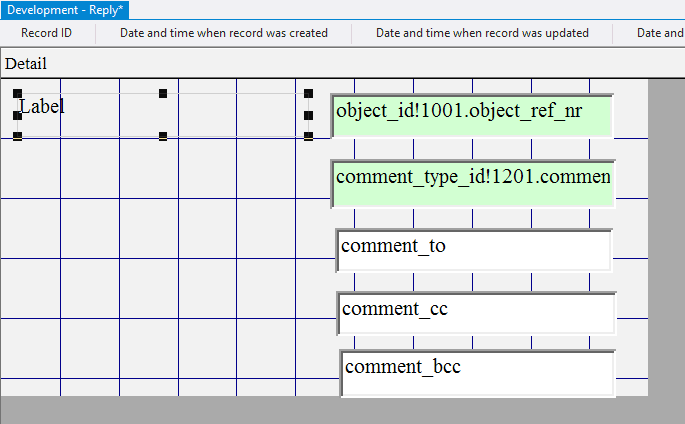This screenshot has height=424, width=685.
Task: Select the record created date column header
Action: [224, 33]
